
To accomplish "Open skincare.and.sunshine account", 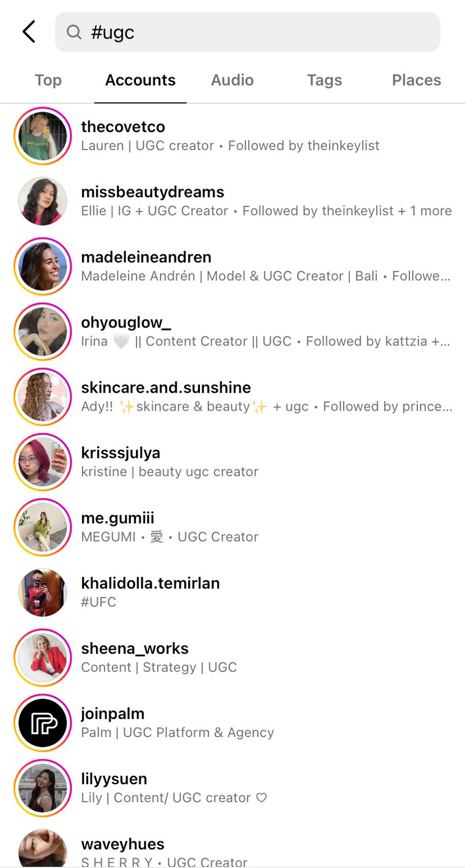I will click(x=233, y=397).
